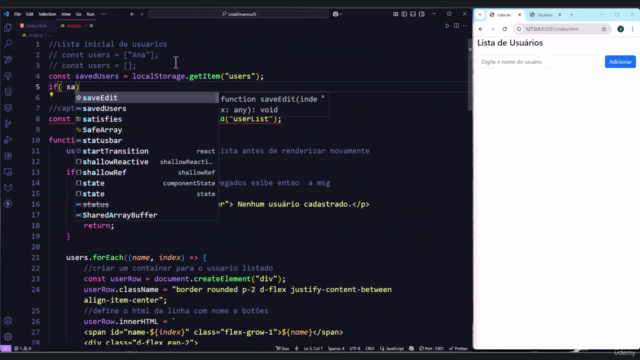Viewport: 640px width, 360px height.
Task: Select SharedArrayBuffer autocomplete suggestion
Action: tap(147, 215)
